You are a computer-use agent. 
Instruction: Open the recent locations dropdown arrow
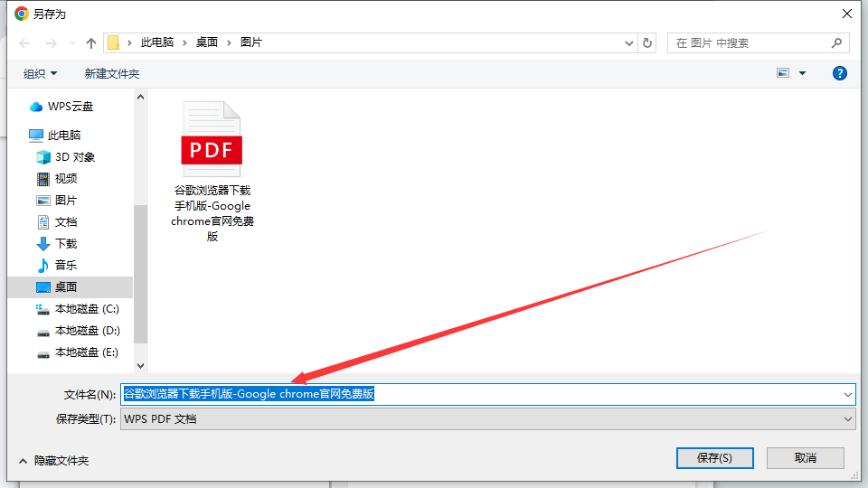pos(72,43)
